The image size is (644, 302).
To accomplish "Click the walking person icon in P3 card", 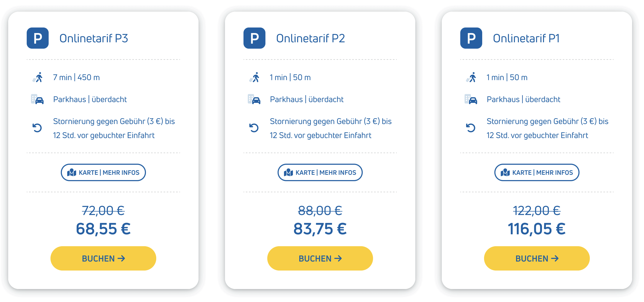I will tap(38, 77).
